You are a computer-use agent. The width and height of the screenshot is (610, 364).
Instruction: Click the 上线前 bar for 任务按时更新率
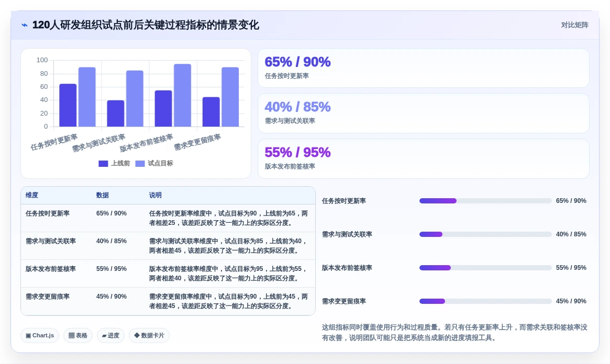pos(68,105)
